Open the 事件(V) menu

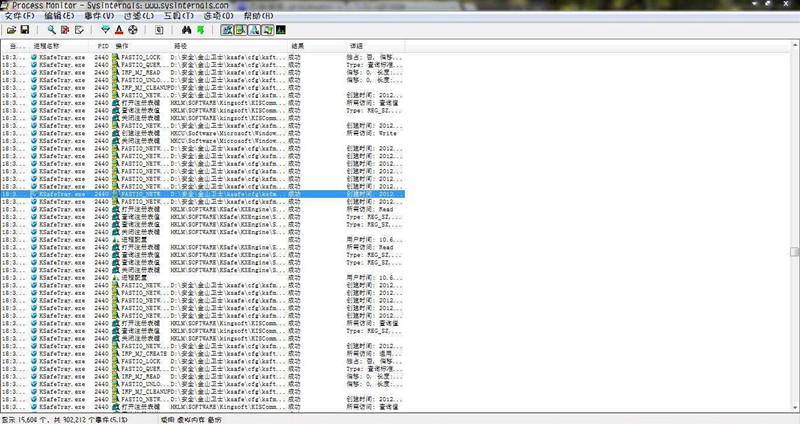[99, 16]
